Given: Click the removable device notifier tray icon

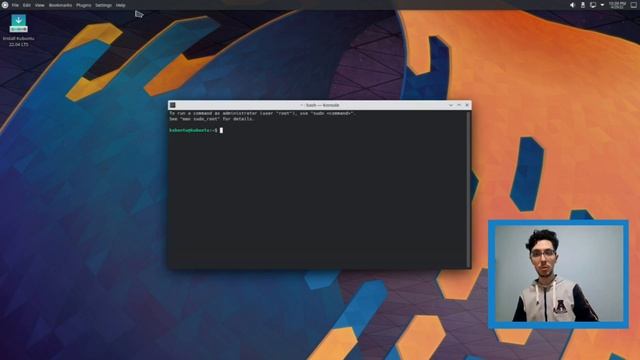Looking at the screenshot, I should point(583,5).
